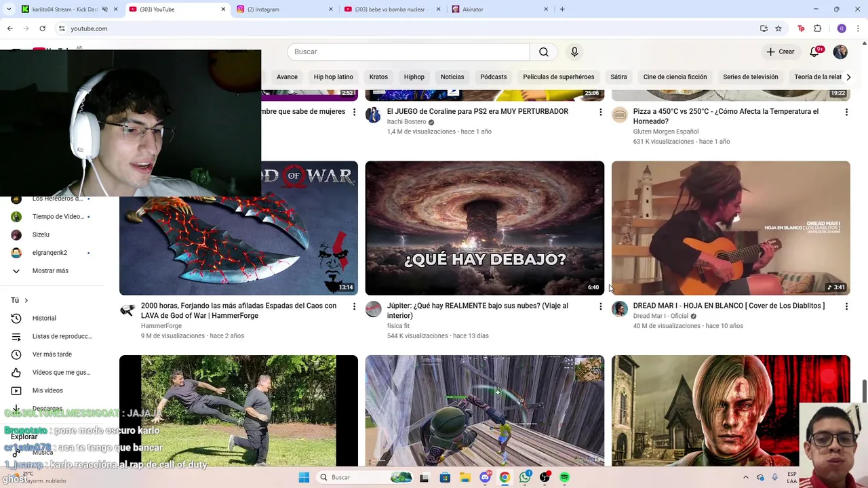
Task: Open the tab search dropdown arrow
Action: 9,9
